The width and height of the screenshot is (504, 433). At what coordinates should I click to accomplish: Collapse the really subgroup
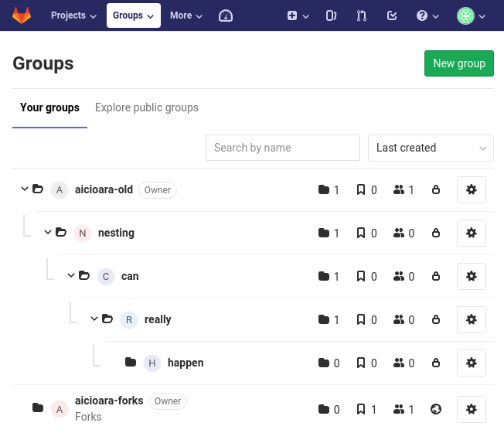point(94,319)
